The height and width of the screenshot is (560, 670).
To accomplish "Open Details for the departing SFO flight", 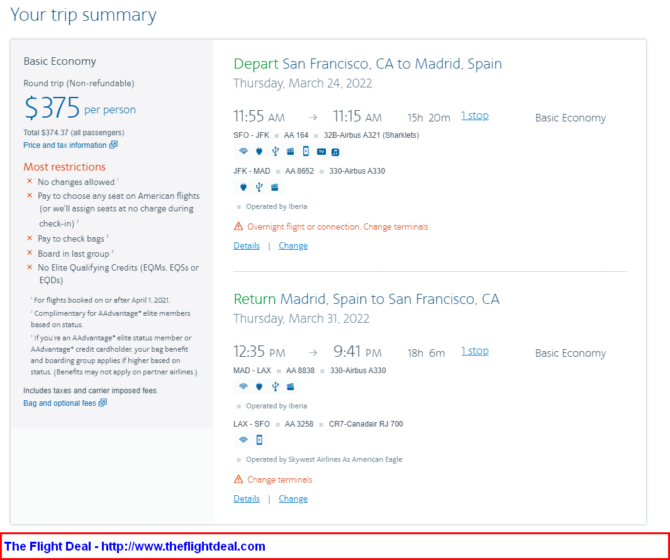I will [x=247, y=246].
